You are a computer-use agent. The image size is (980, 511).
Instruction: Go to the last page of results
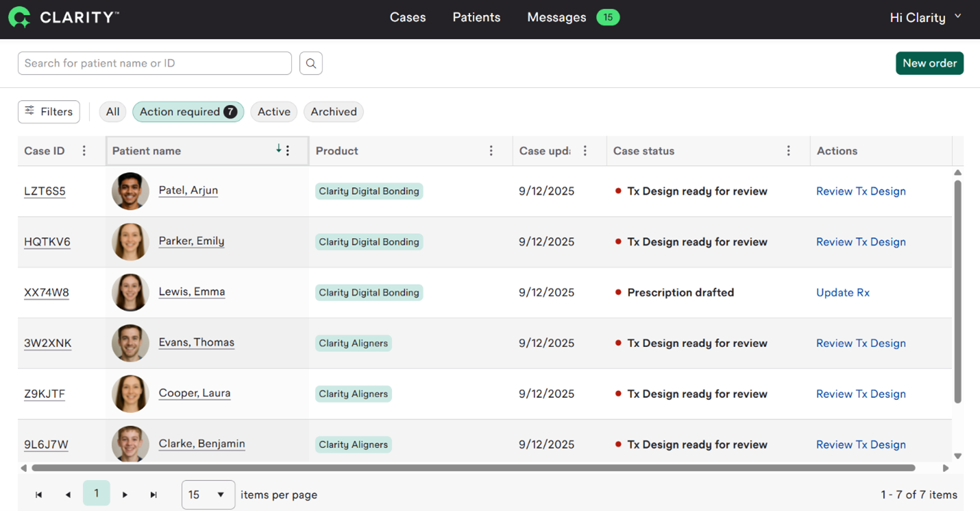[154, 495]
